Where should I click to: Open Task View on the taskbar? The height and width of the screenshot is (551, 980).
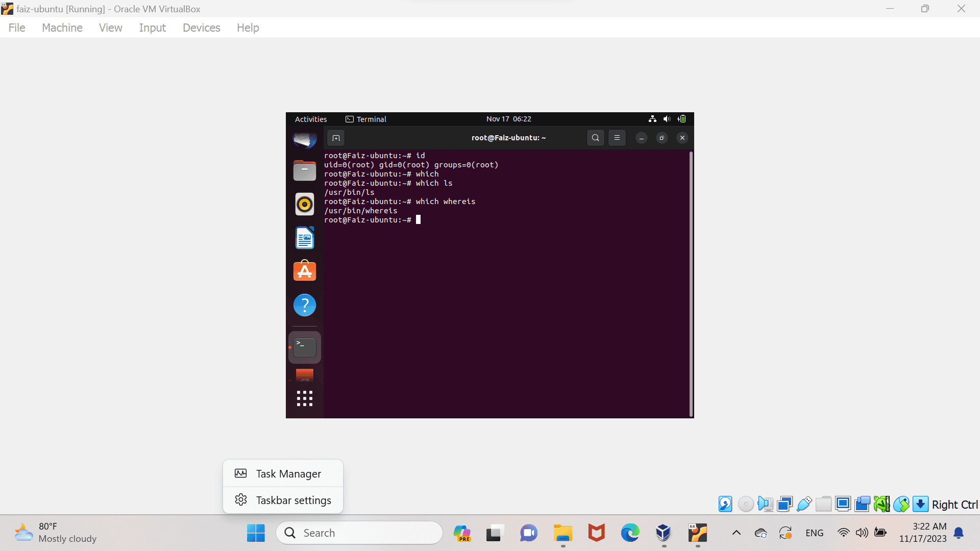[495, 533]
